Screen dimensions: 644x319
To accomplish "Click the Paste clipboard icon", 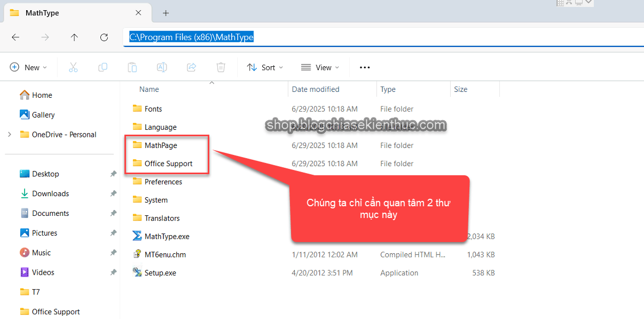I will [132, 67].
